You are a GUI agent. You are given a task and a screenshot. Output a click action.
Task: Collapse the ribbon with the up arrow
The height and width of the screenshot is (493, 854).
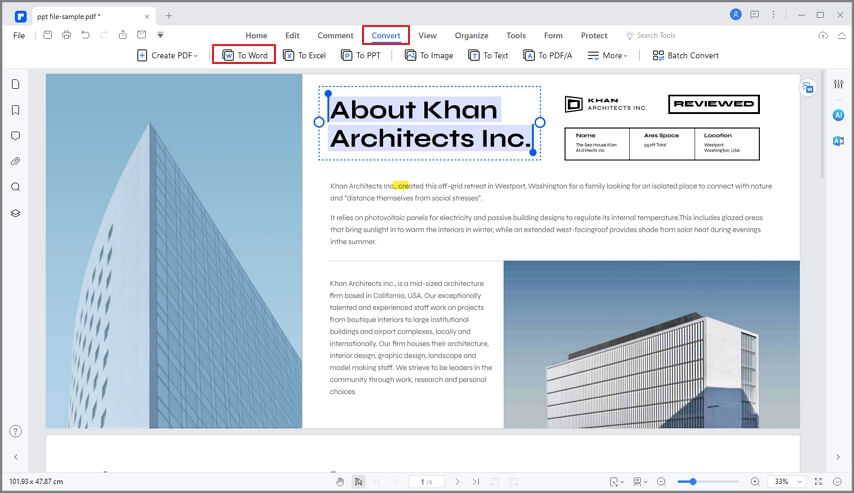click(x=841, y=35)
